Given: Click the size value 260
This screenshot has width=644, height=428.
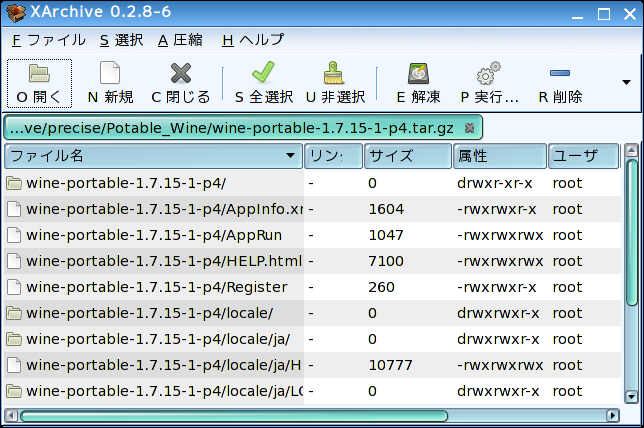Looking at the screenshot, I should click(381, 287).
